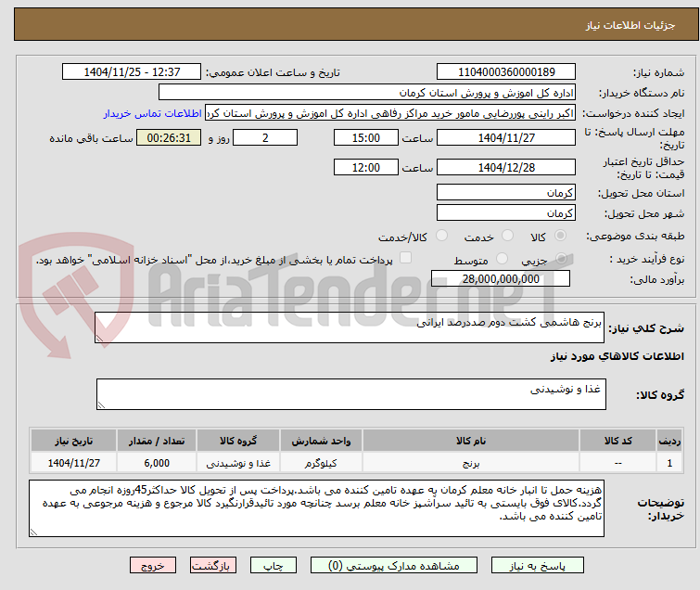This screenshot has height=590, width=700.
Task: Click the تاریخ نیاز column header
Action: [x=73, y=441]
